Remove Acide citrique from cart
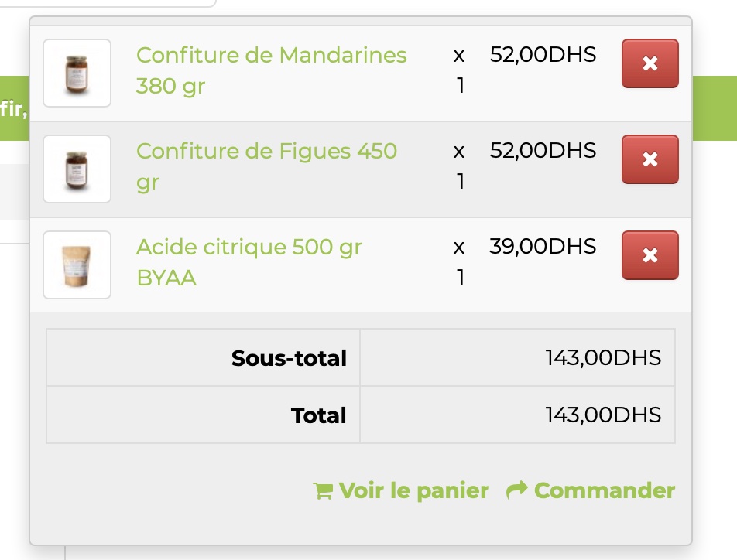Screen dimensions: 737x560 (x=650, y=255)
